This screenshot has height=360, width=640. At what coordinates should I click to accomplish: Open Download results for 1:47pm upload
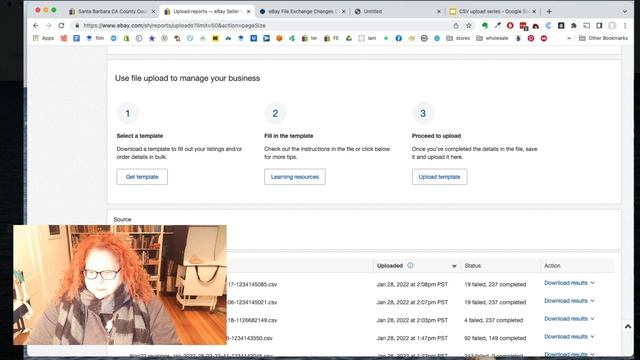coord(569,336)
